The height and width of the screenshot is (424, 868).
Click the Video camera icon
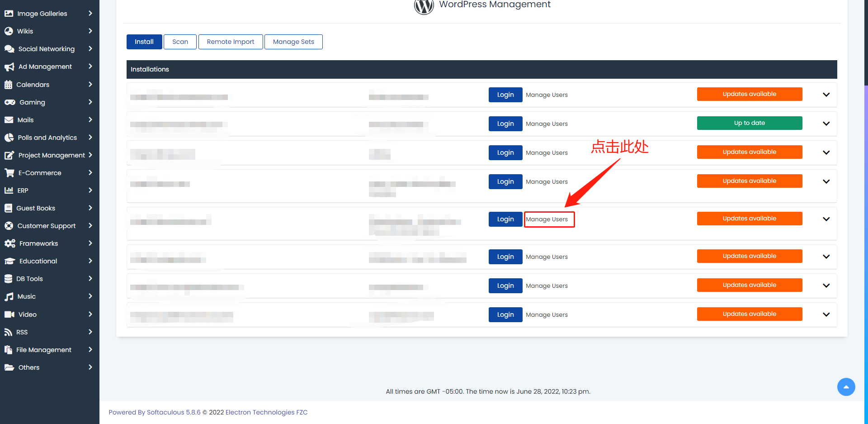coord(9,314)
